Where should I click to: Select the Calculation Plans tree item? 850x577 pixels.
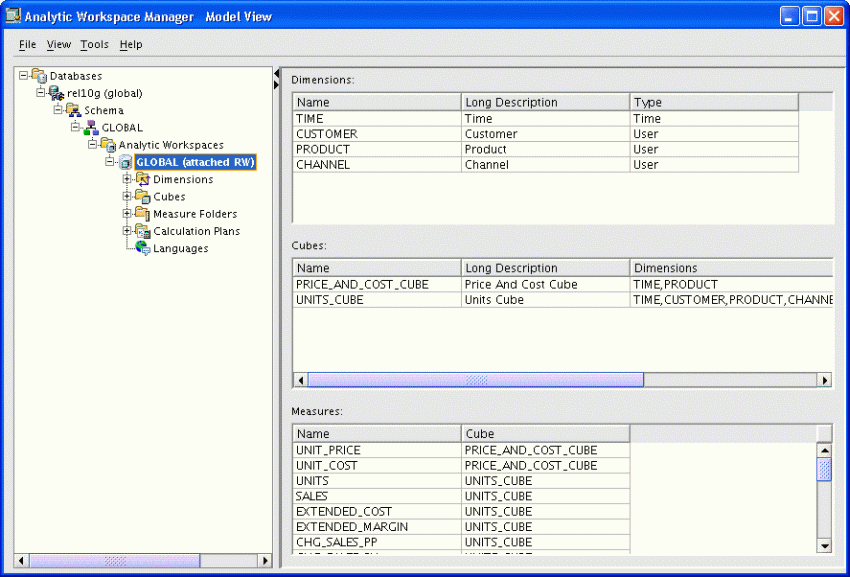coord(196,232)
